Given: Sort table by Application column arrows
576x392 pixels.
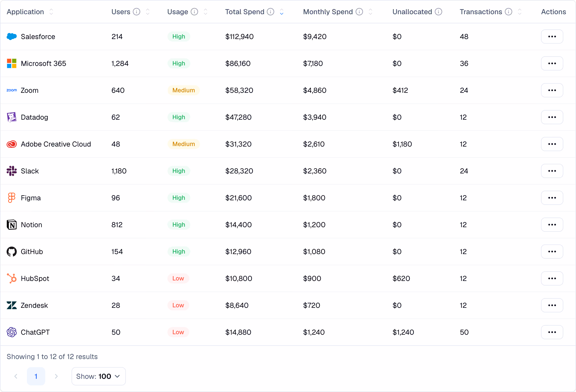Looking at the screenshot, I should click(51, 12).
